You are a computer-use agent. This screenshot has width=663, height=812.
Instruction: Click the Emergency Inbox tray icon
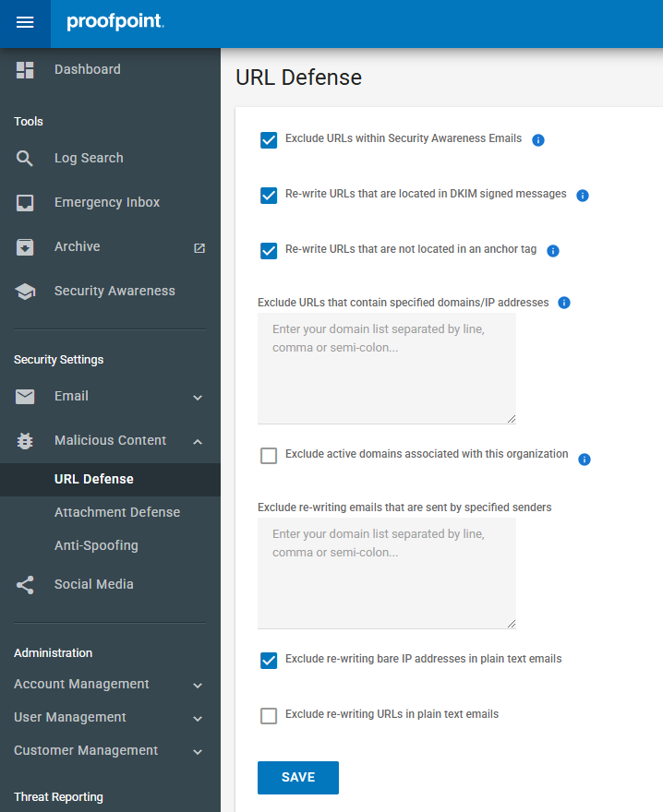(x=25, y=203)
